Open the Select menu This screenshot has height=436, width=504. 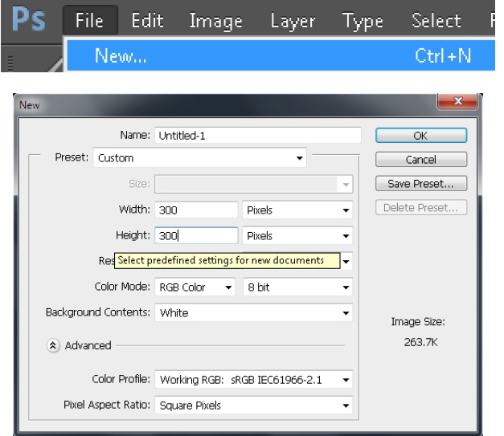pos(436,21)
